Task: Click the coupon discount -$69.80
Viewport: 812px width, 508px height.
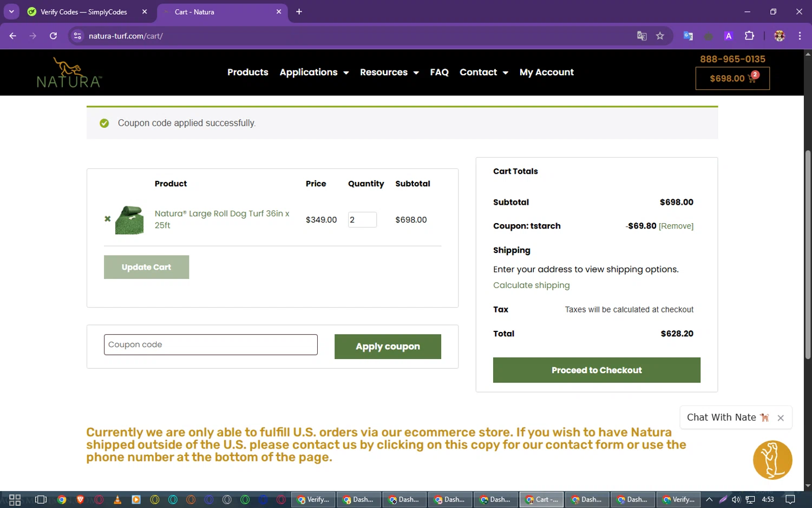Action: (641, 226)
